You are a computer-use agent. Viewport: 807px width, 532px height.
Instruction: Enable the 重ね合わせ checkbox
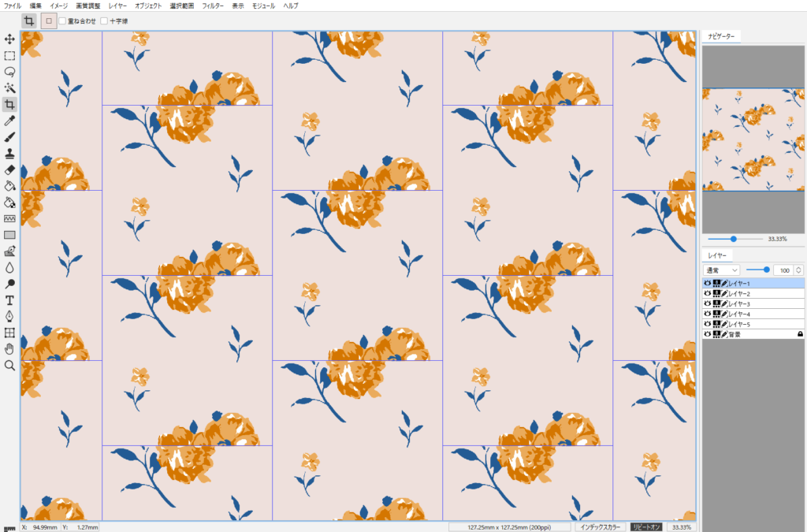coord(62,21)
